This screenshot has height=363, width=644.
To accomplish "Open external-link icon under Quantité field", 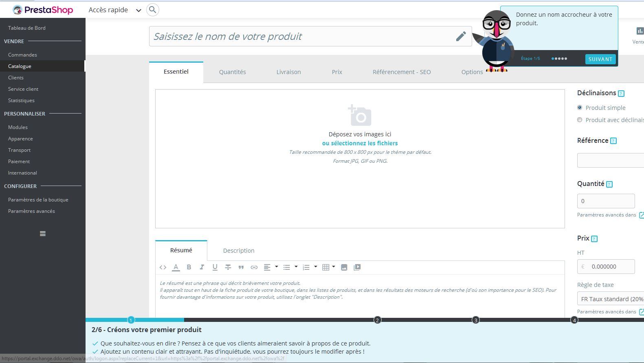I will [x=641, y=215].
